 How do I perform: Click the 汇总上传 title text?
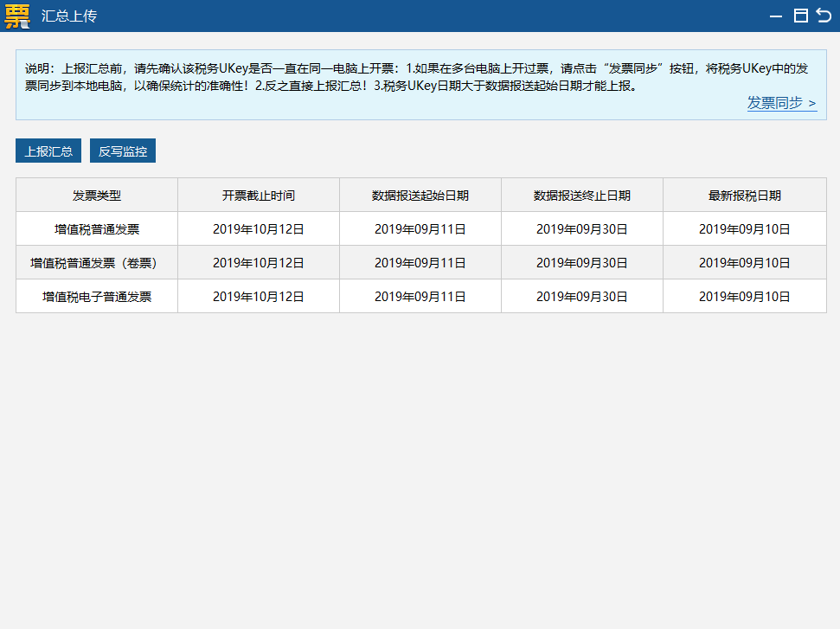point(69,16)
